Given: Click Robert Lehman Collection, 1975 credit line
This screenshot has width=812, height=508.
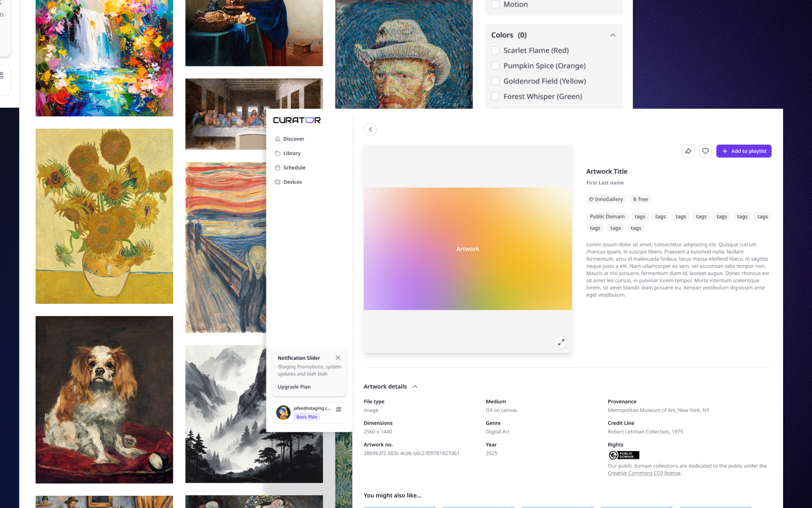Looking at the screenshot, I should point(645,432).
